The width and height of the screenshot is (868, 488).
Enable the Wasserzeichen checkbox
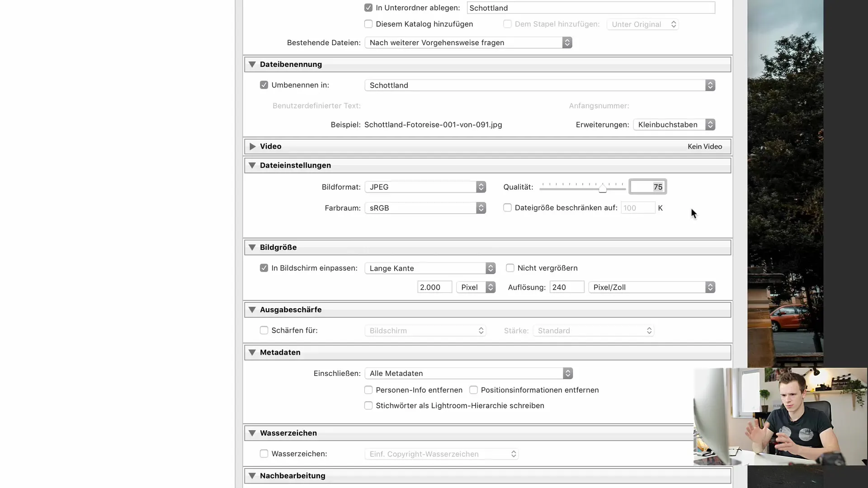pyautogui.click(x=264, y=454)
